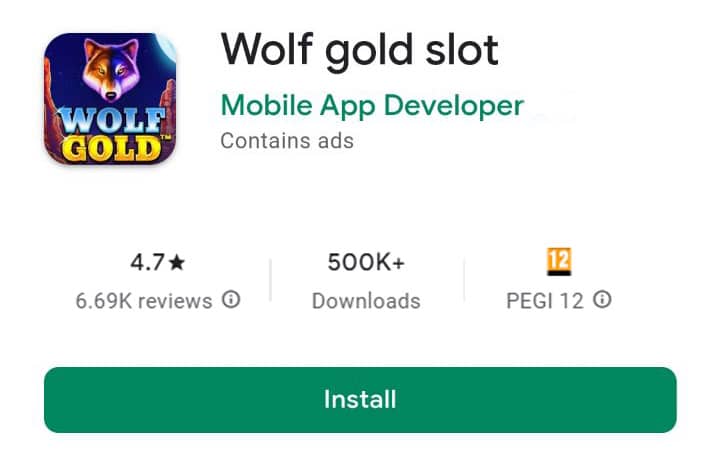Click the Downloads label
This screenshot has width=720, height=455.
366,301
